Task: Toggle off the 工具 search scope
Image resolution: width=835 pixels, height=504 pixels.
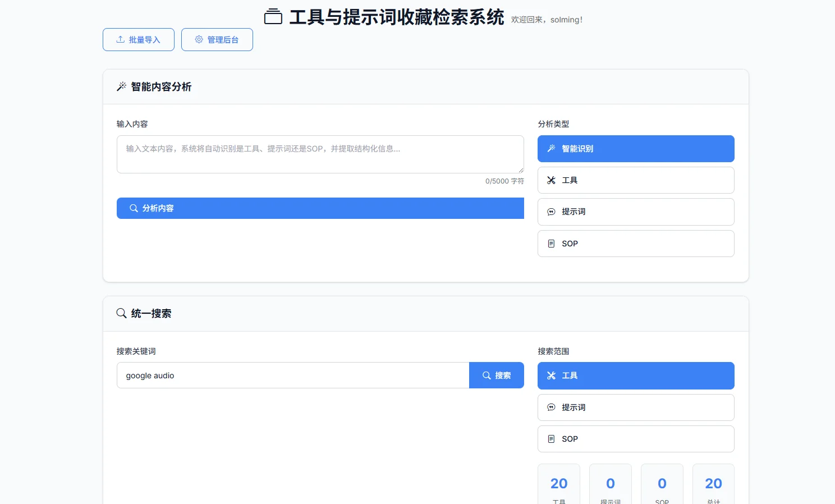Action: (635, 375)
